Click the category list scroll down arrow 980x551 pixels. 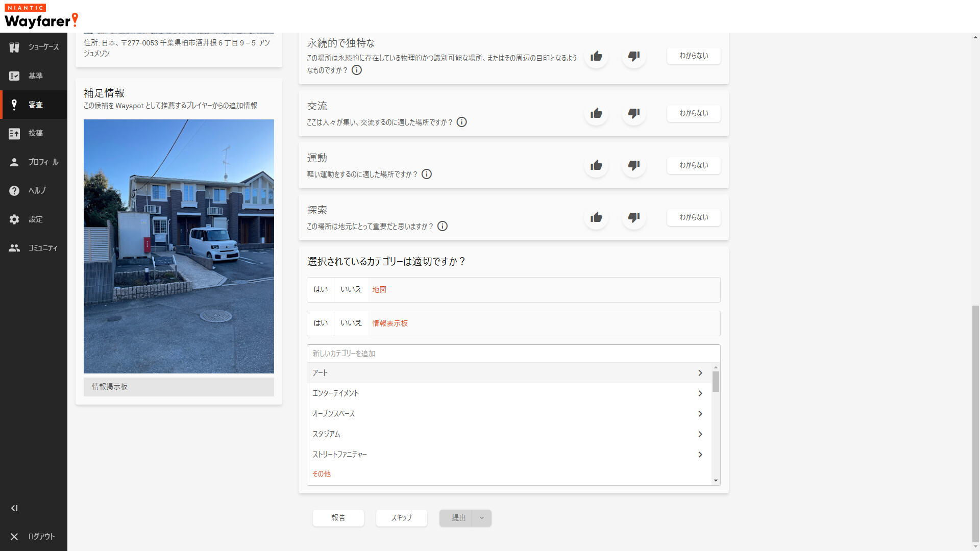[716, 481]
